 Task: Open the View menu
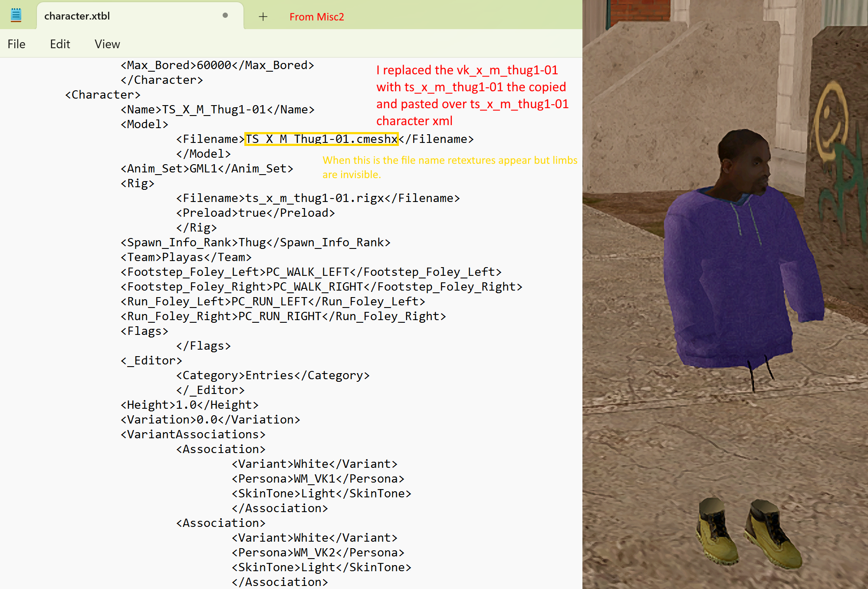coord(107,44)
